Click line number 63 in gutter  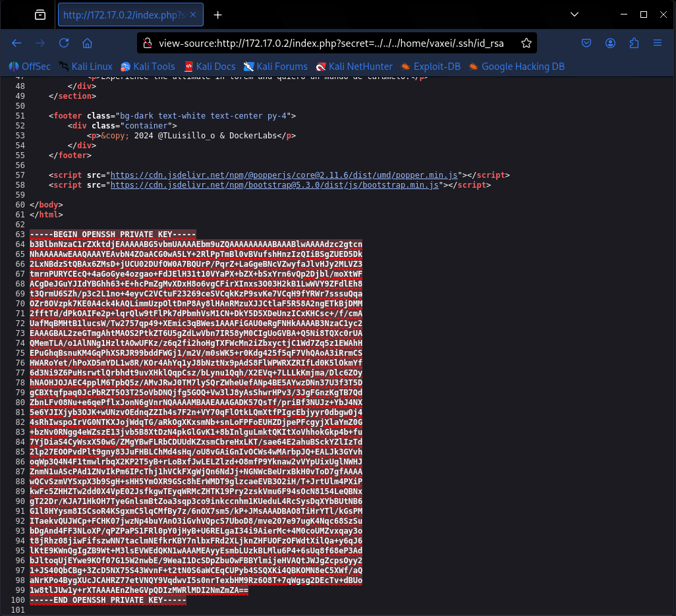tap(20, 235)
